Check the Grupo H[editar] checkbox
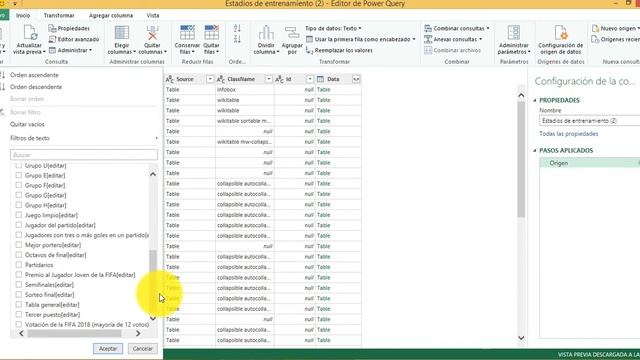 click(x=18, y=205)
